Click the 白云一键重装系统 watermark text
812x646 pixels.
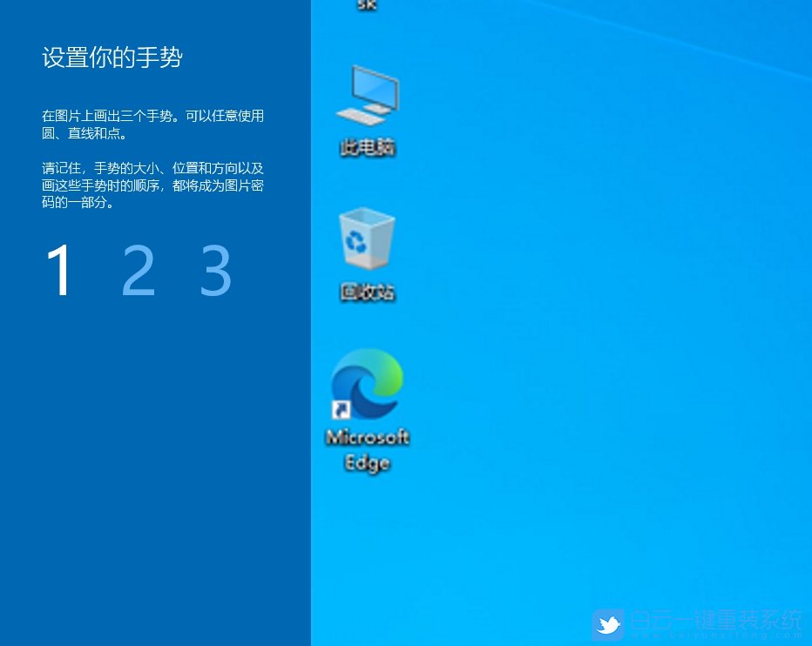(x=714, y=620)
